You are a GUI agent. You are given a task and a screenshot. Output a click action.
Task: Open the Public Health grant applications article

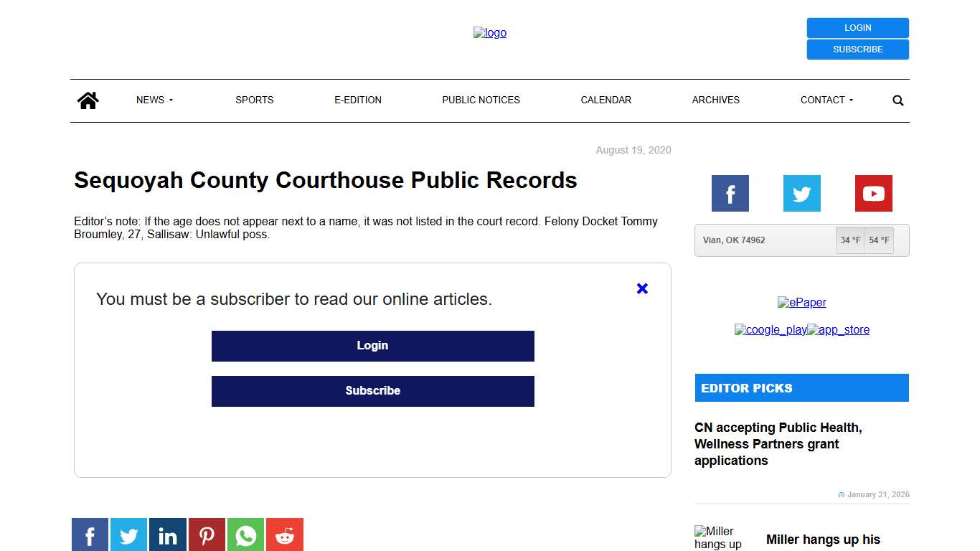pyautogui.click(x=778, y=443)
